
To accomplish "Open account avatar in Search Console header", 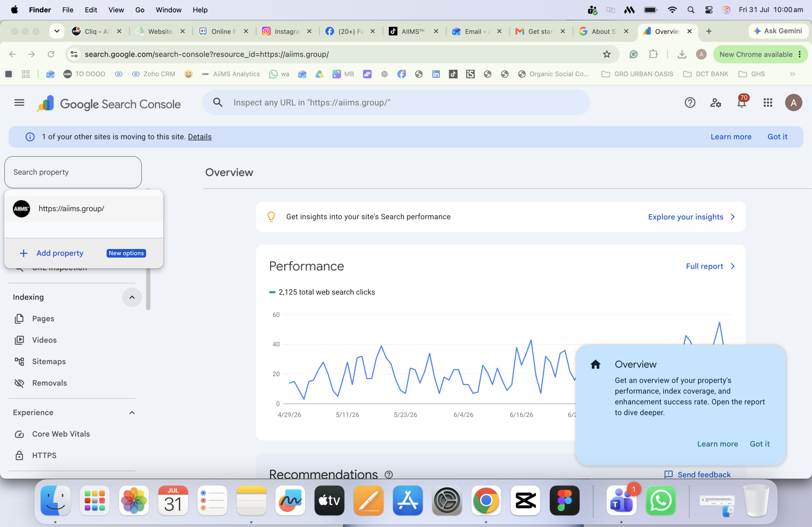I will pos(794,103).
